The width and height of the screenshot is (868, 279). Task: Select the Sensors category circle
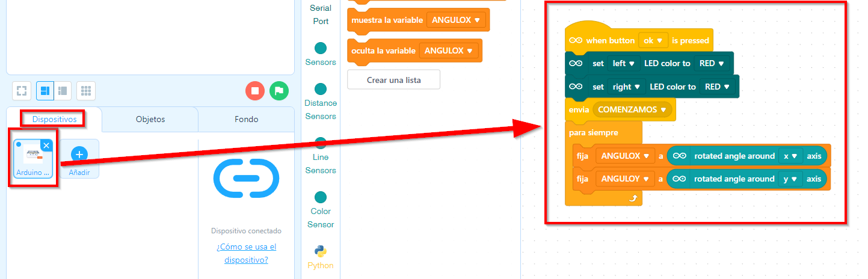point(321,48)
